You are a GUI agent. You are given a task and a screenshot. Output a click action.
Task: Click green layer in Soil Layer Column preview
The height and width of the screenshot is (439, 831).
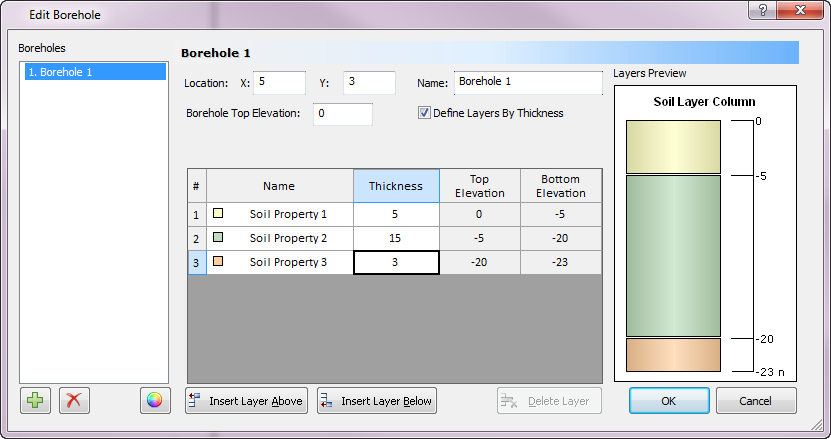click(x=674, y=256)
